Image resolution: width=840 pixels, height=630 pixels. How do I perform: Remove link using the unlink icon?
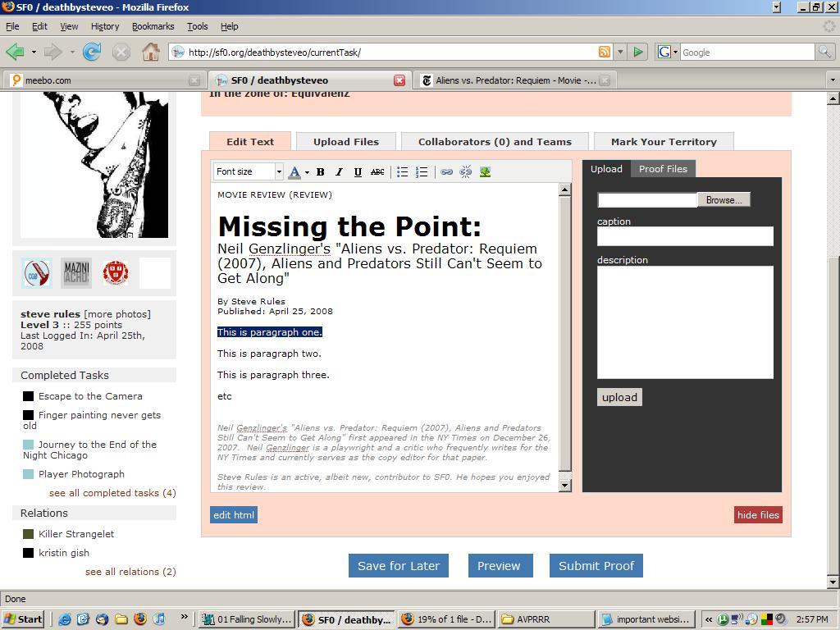pos(466,172)
